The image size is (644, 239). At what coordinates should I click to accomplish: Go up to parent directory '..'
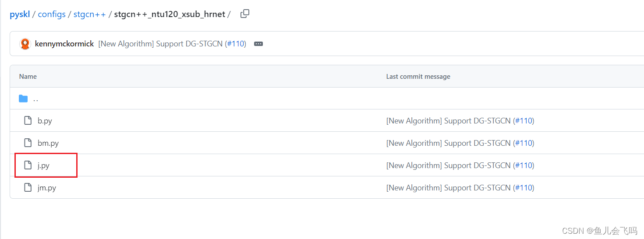35,99
